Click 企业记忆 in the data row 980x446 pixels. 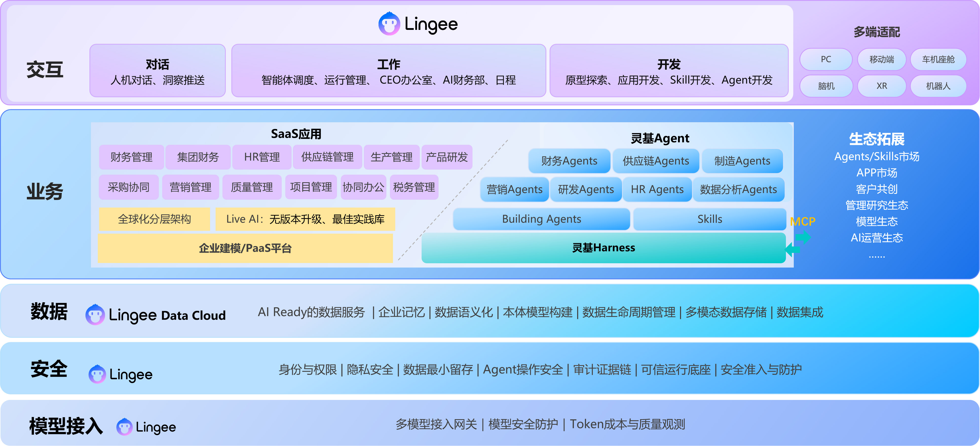coord(401,312)
